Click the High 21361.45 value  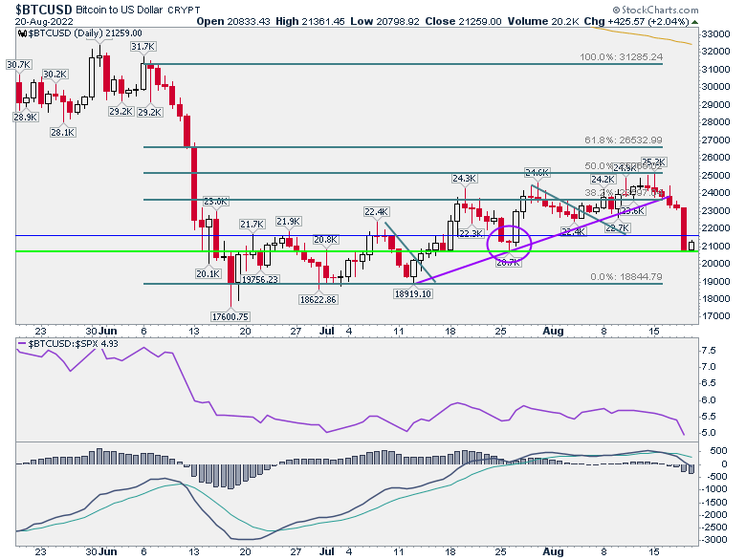click(x=310, y=21)
